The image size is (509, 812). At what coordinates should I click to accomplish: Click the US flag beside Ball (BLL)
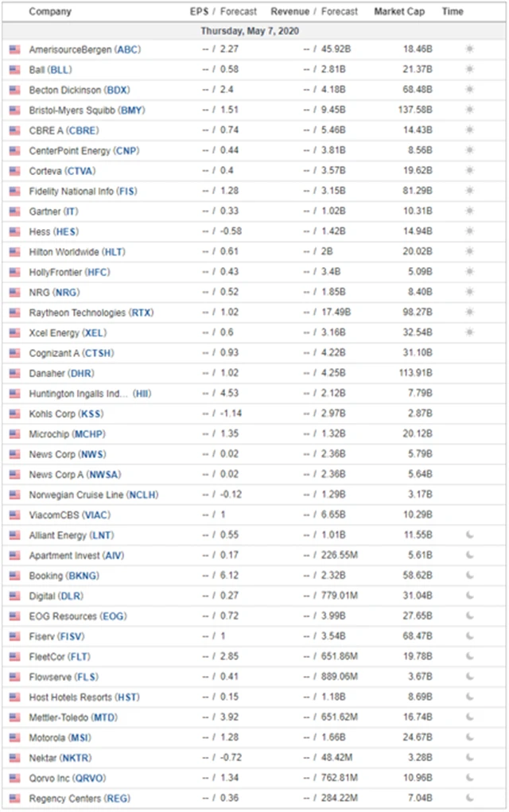(14, 69)
